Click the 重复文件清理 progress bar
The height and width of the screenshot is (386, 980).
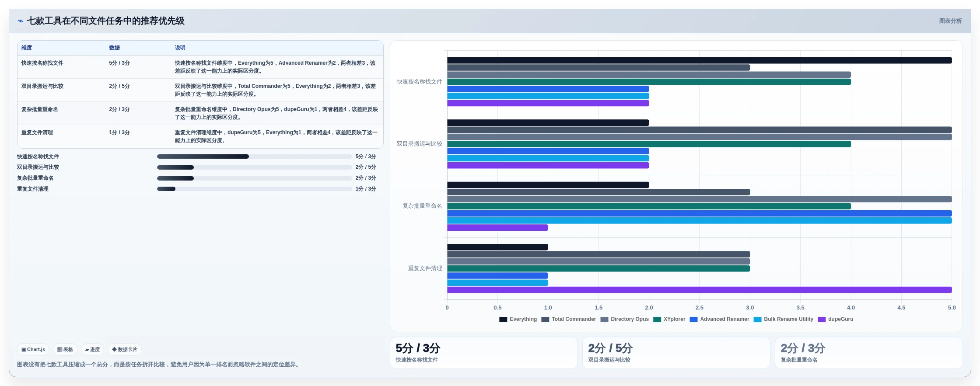coord(255,189)
